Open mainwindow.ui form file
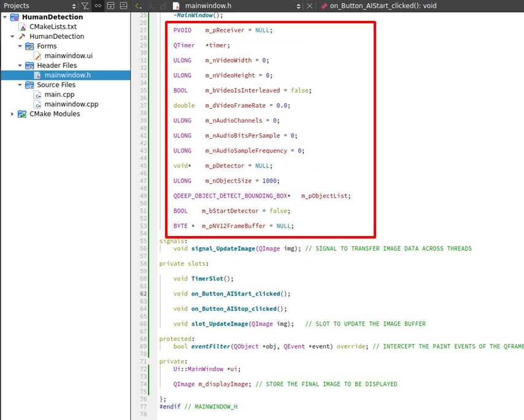This screenshot has width=524, height=420. coord(69,55)
